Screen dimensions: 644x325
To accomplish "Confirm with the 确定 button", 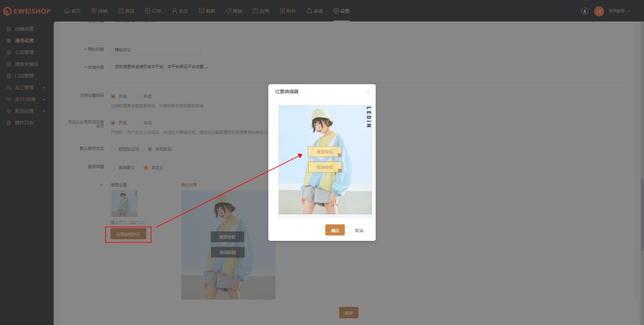I will point(335,230).
